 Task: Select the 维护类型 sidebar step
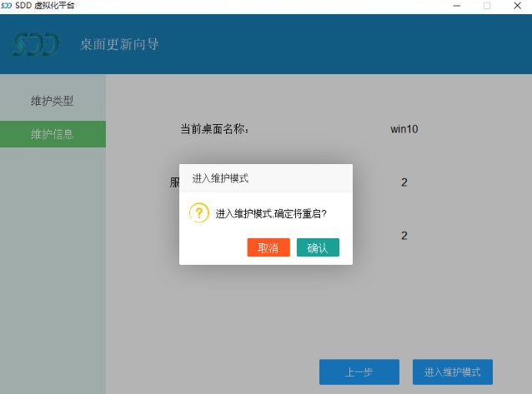53,101
